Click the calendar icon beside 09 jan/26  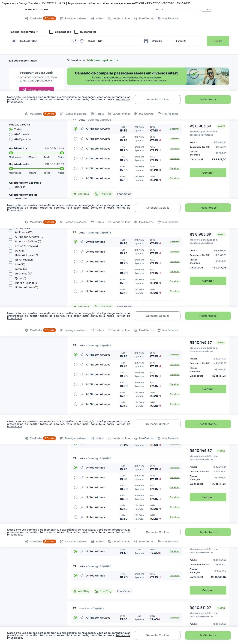point(146,41)
